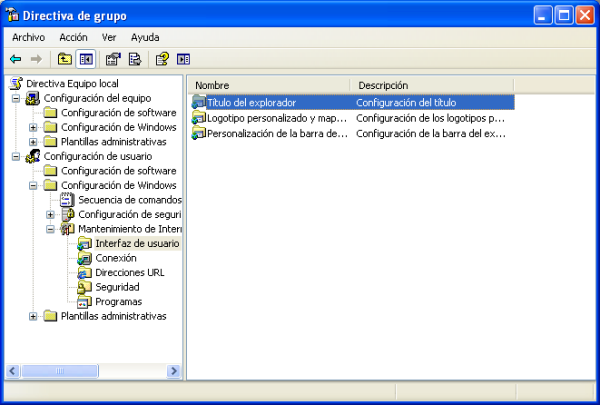Open the Acción menu

click(73, 37)
